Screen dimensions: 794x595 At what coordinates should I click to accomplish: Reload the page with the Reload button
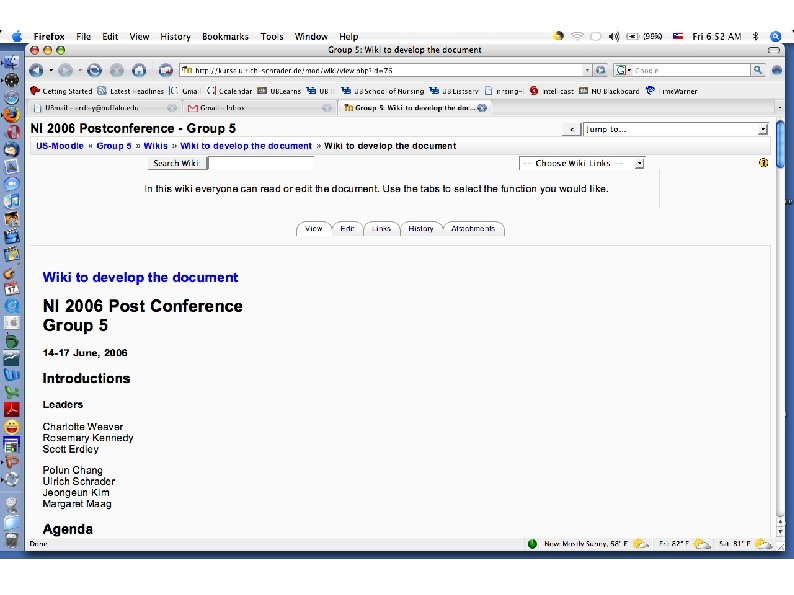[x=94, y=70]
